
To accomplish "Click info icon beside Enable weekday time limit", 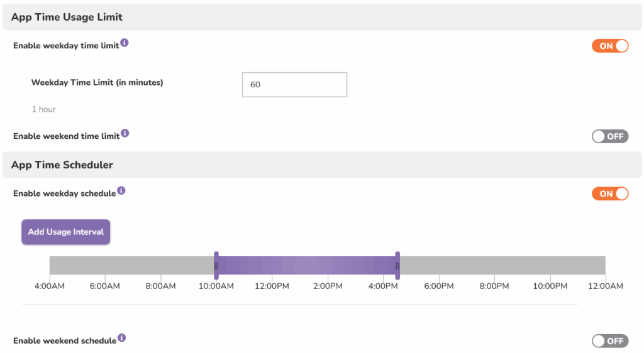I will (x=125, y=43).
